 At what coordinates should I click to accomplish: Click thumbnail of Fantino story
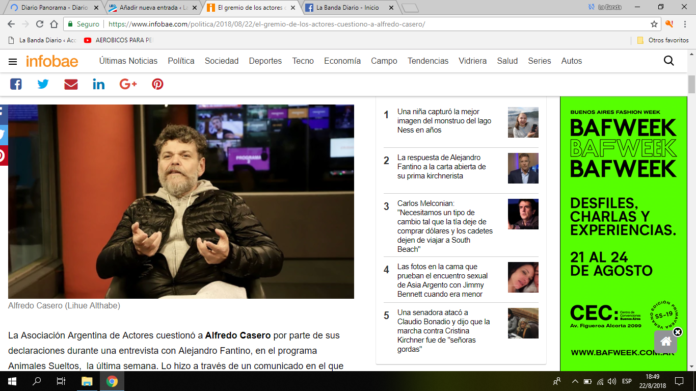[523, 168]
